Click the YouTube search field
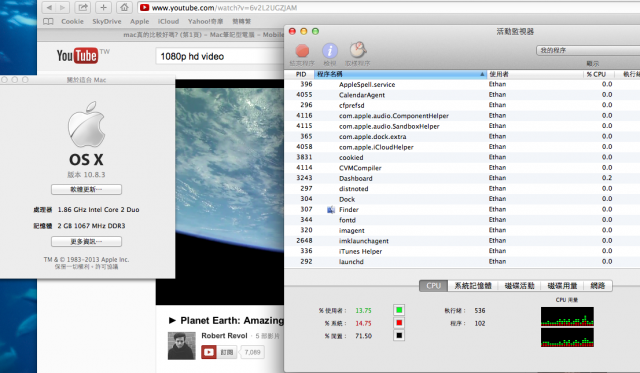 coord(220,56)
